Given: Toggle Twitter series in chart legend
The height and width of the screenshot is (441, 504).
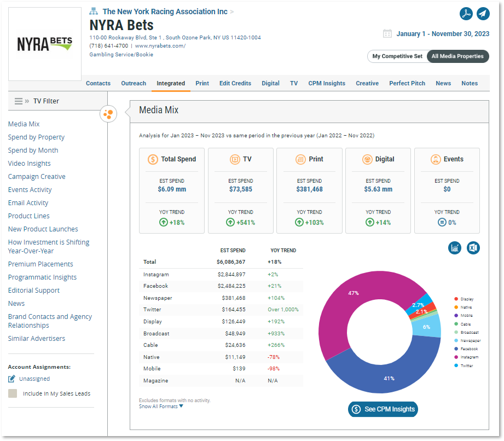Looking at the screenshot, I should (464, 365).
